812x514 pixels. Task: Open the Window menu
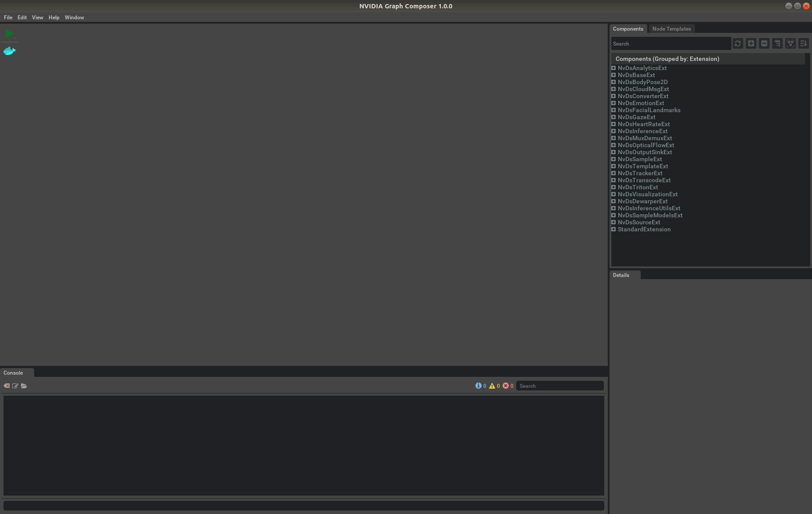click(74, 18)
